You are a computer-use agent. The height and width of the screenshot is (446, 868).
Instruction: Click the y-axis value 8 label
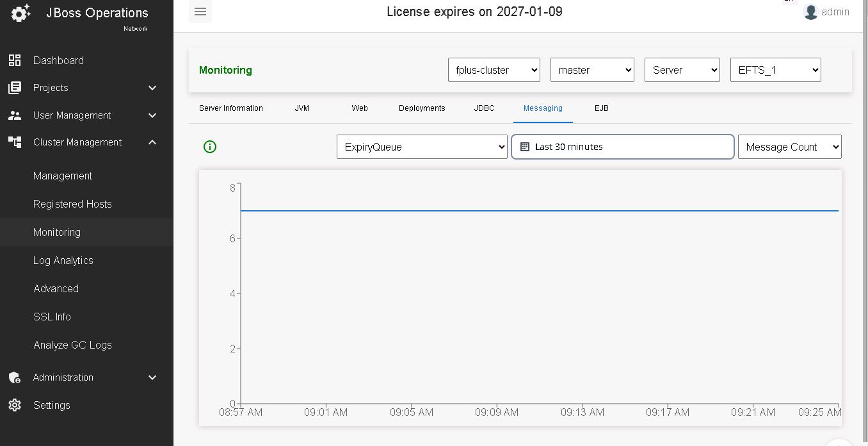tap(232, 188)
